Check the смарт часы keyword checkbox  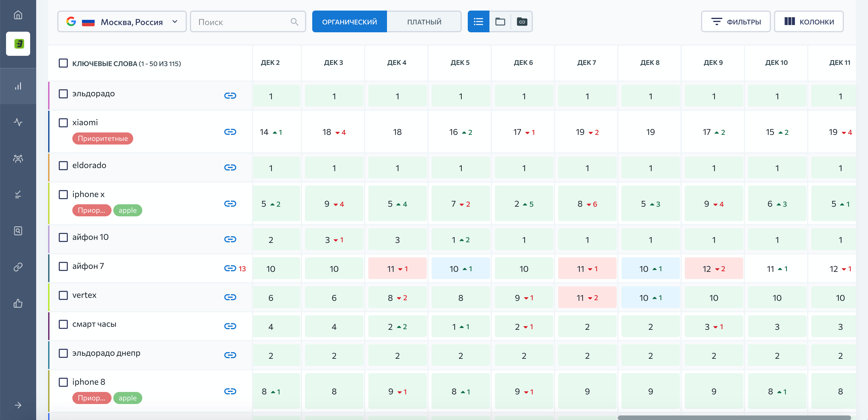click(63, 325)
